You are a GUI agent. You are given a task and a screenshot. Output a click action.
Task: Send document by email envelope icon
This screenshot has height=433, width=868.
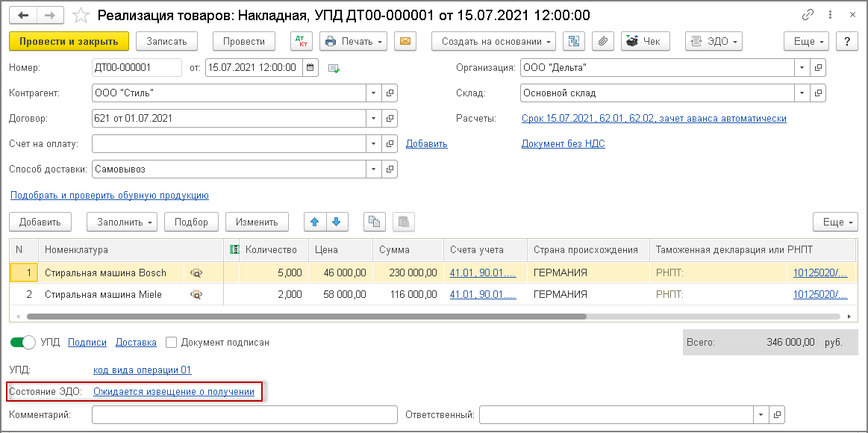405,41
